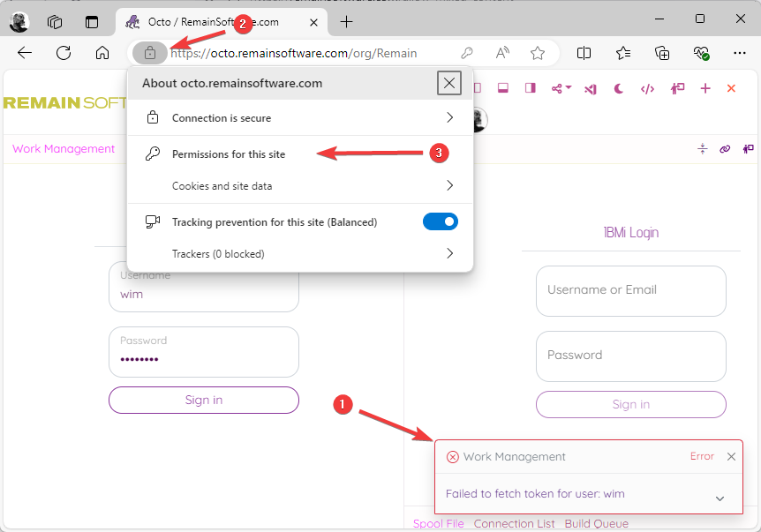Open the Collections icon
The width and height of the screenshot is (761, 532).
coord(662,53)
